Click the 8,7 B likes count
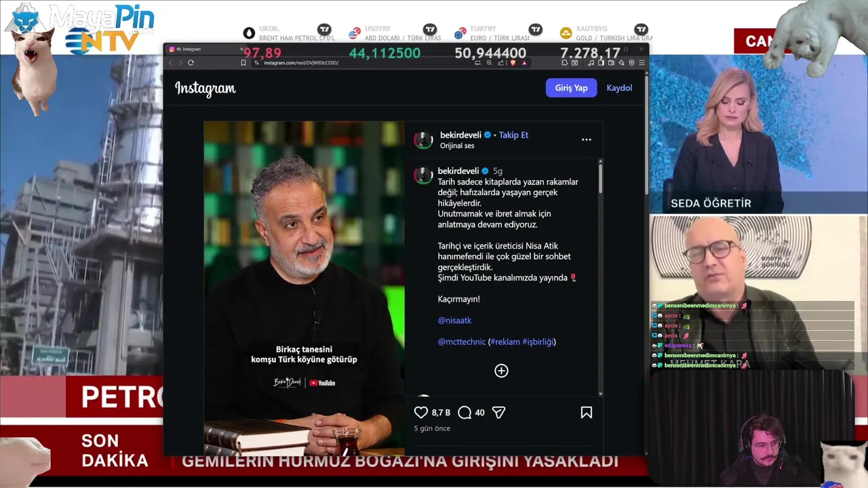 pyautogui.click(x=441, y=412)
